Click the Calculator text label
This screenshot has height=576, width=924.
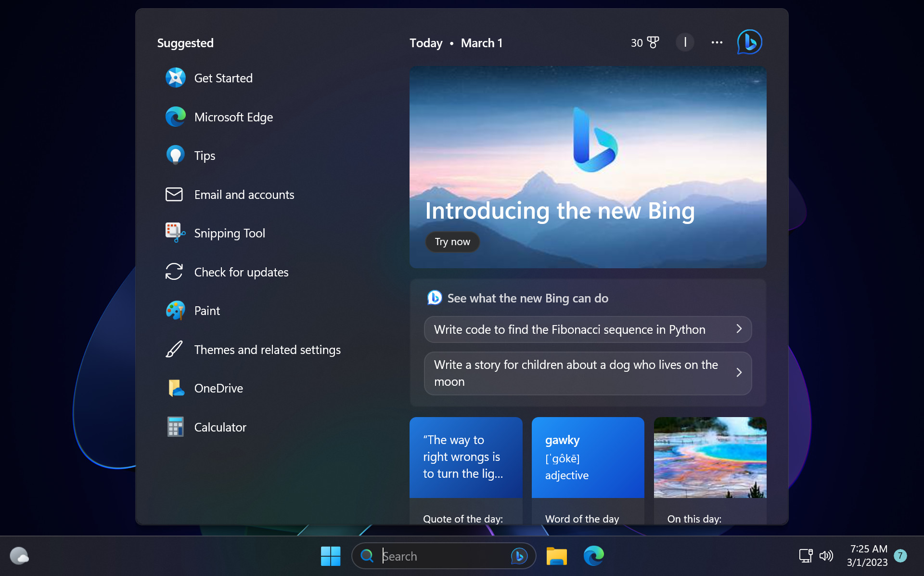(220, 427)
